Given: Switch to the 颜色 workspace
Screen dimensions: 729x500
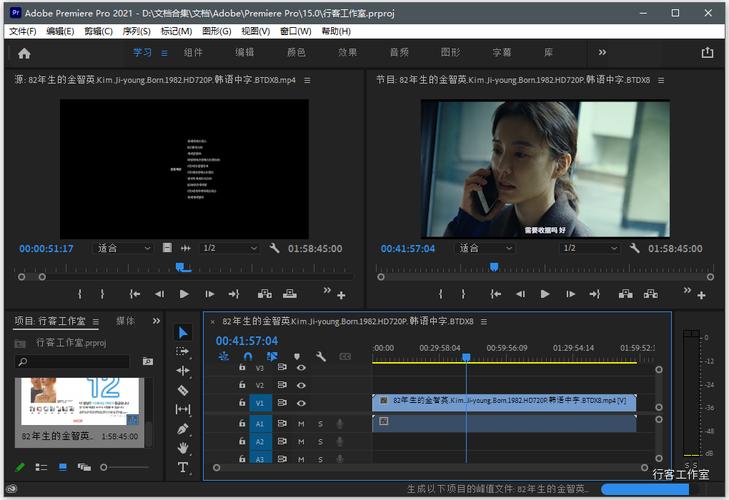Looking at the screenshot, I should 296,52.
